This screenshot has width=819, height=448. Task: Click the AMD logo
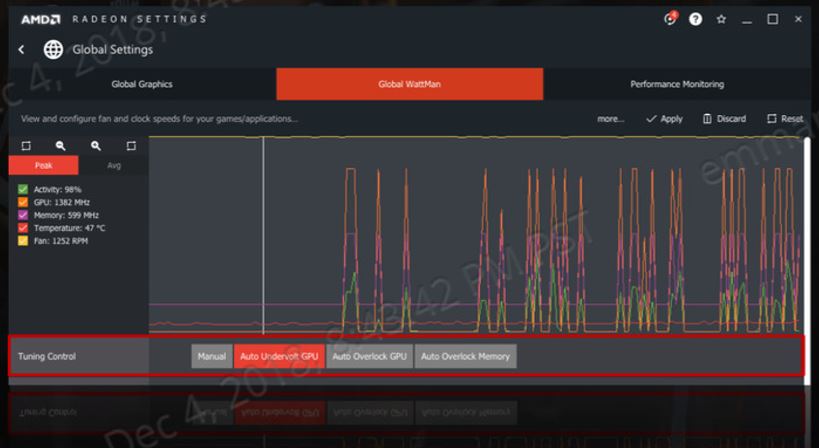click(41, 19)
